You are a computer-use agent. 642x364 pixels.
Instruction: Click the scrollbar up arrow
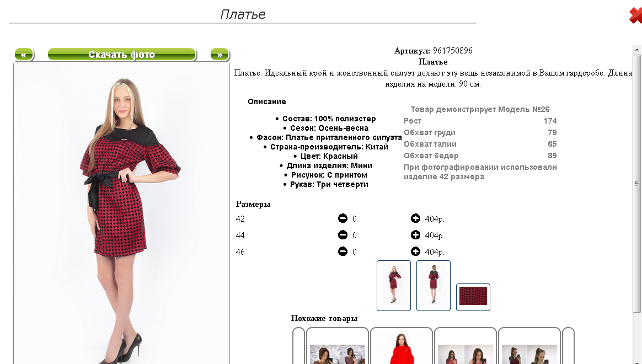(x=636, y=50)
